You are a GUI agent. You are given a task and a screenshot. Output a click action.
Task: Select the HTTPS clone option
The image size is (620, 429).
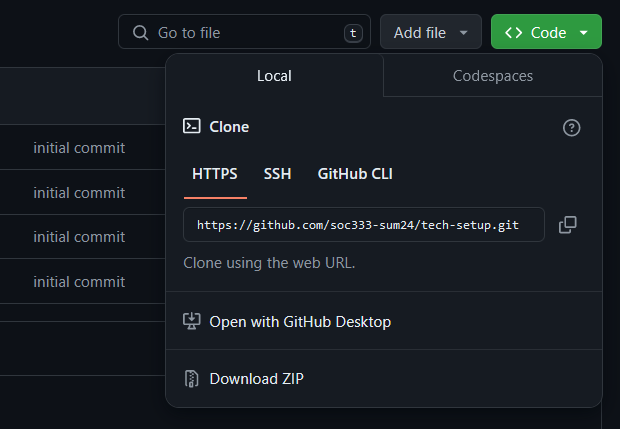coord(215,174)
